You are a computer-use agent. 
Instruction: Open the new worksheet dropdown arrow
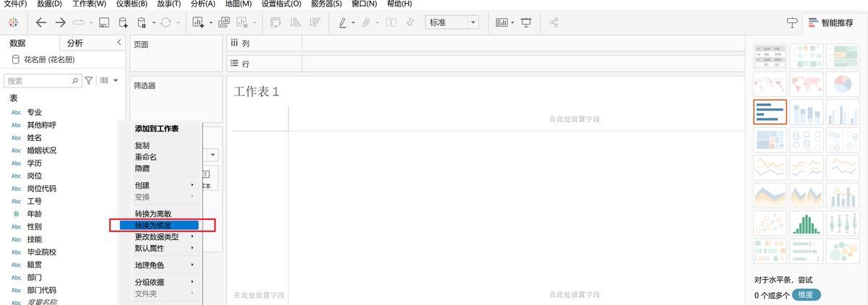pyautogui.click(x=210, y=22)
